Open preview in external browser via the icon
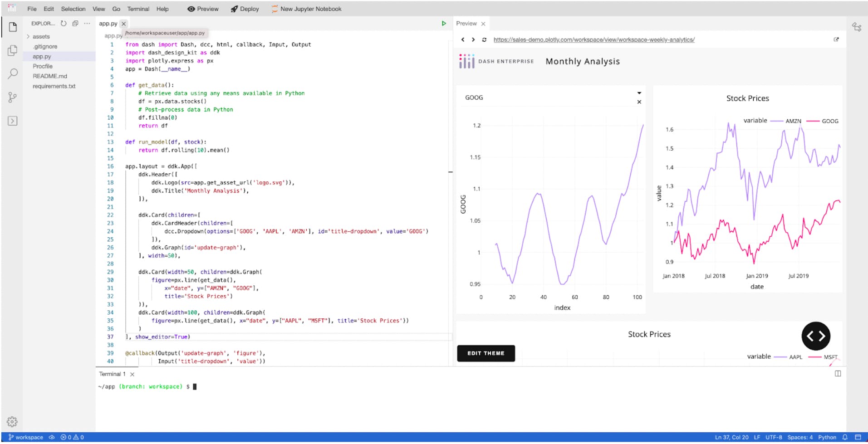The height and width of the screenshot is (444, 868). 836,39
